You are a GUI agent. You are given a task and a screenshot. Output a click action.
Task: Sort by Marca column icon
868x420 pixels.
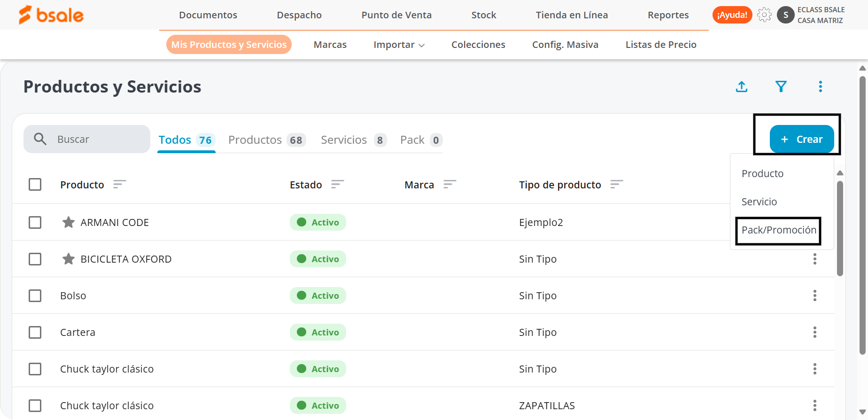tap(450, 184)
